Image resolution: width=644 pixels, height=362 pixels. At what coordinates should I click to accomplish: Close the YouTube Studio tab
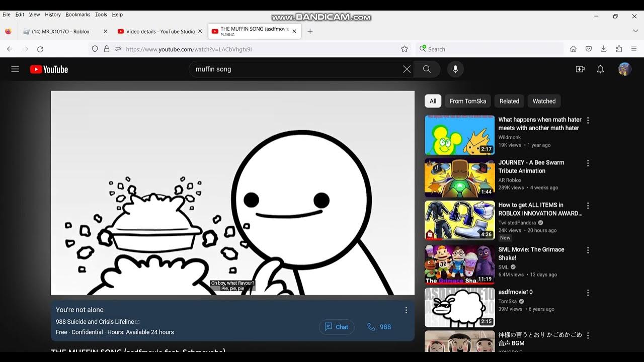[x=200, y=31]
